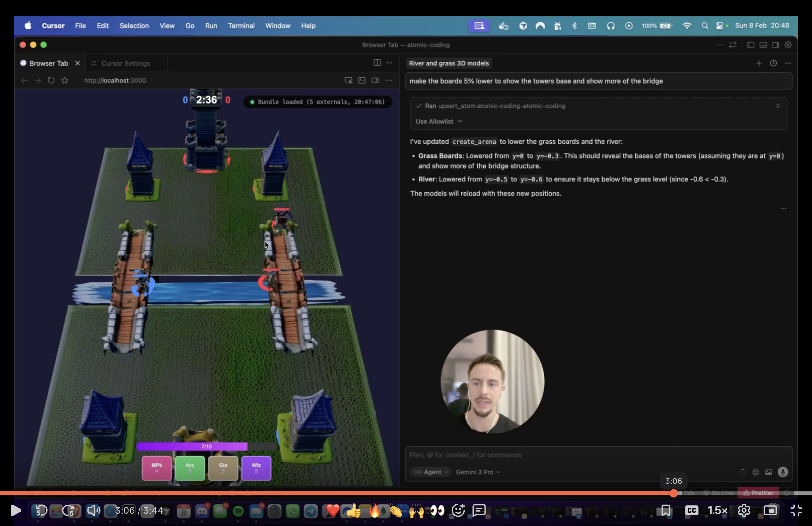Viewport: 812px width, 526px height.
Task: Click the browser reload icon
Action: tap(51, 81)
